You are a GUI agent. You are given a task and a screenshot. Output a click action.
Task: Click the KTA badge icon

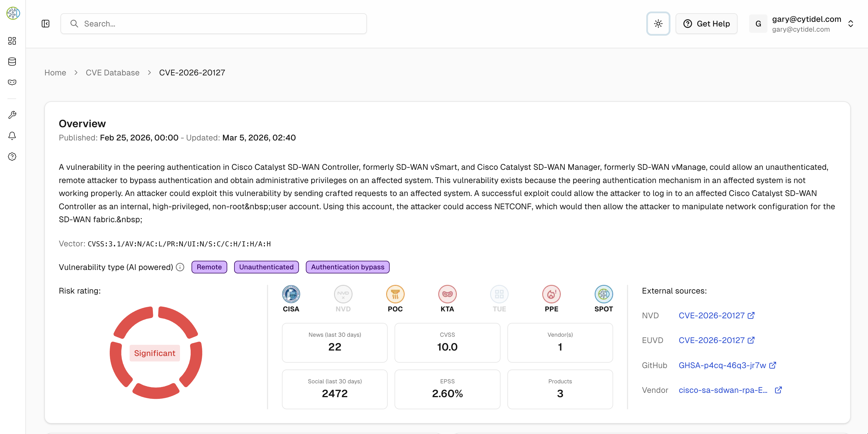(x=447, y=294)
